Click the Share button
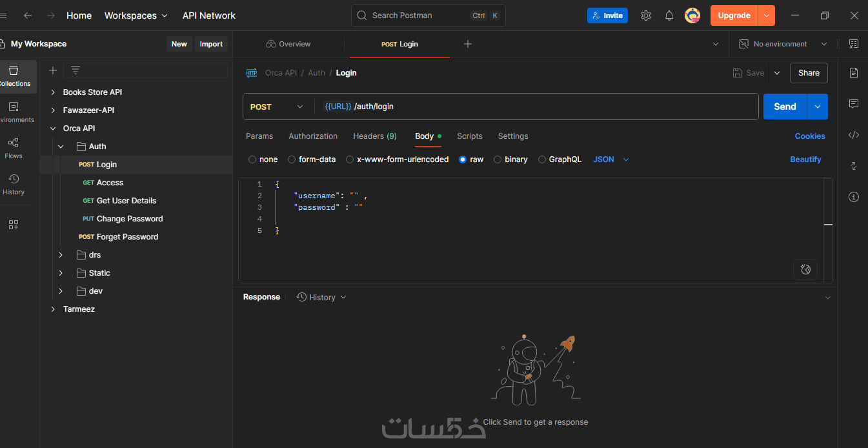The height and width of the screenshot is (448, 868). coord(809,73)
